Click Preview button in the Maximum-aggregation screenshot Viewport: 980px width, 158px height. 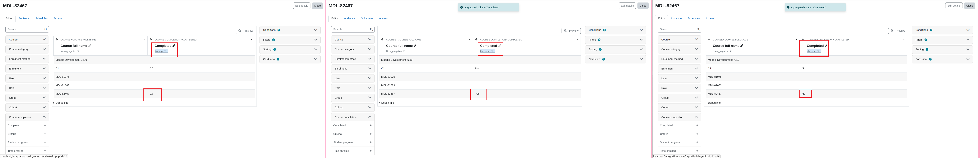tap(571, 31)
